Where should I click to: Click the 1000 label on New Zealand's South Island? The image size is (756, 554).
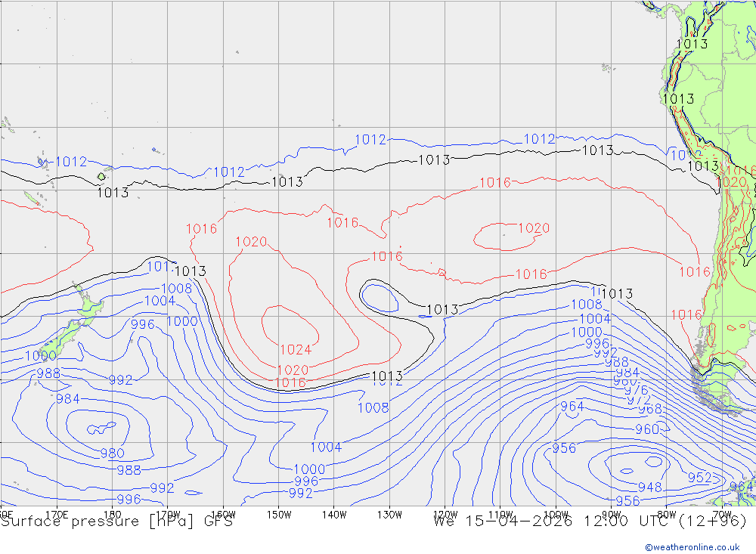coord(41,356)
